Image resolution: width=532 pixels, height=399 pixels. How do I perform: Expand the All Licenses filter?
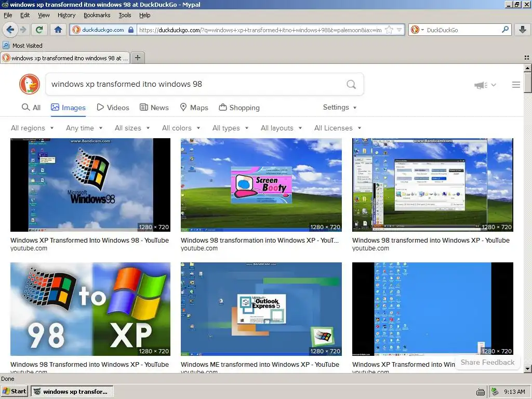point(338,128)
